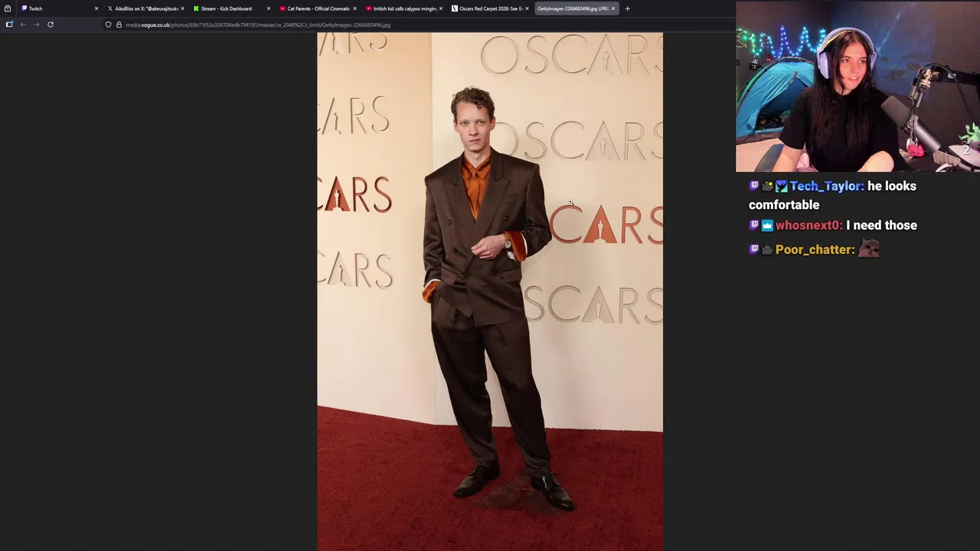
Task: Click the 'I need those' chat message
Action: tap(881, 225)
